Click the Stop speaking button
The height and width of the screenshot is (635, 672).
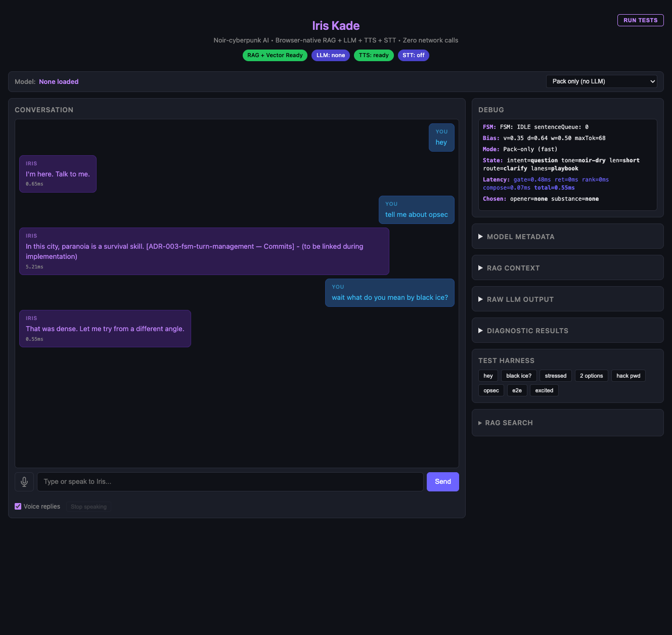click(88, 507)
